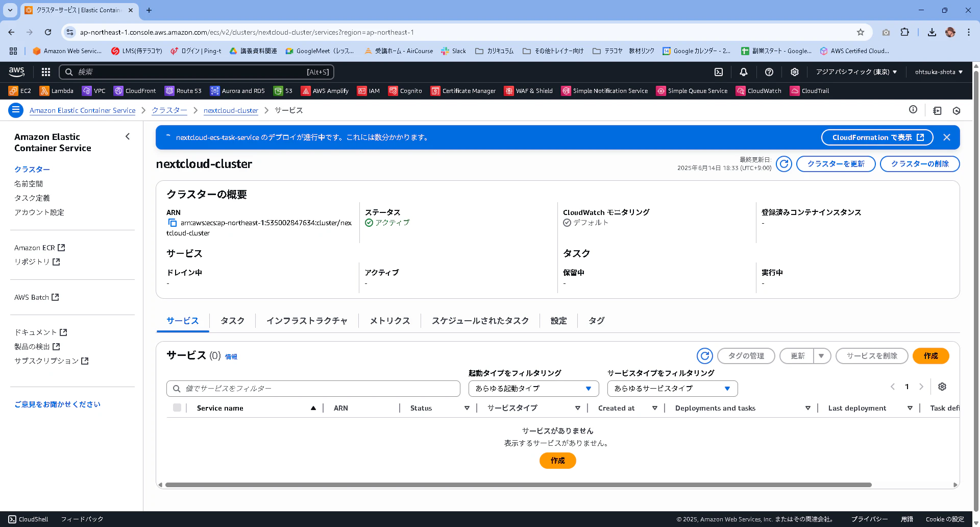Open the AWS services grid menu
Image resolution: width=980 pixels, height=527 pixels.
(x=46, y=72)
